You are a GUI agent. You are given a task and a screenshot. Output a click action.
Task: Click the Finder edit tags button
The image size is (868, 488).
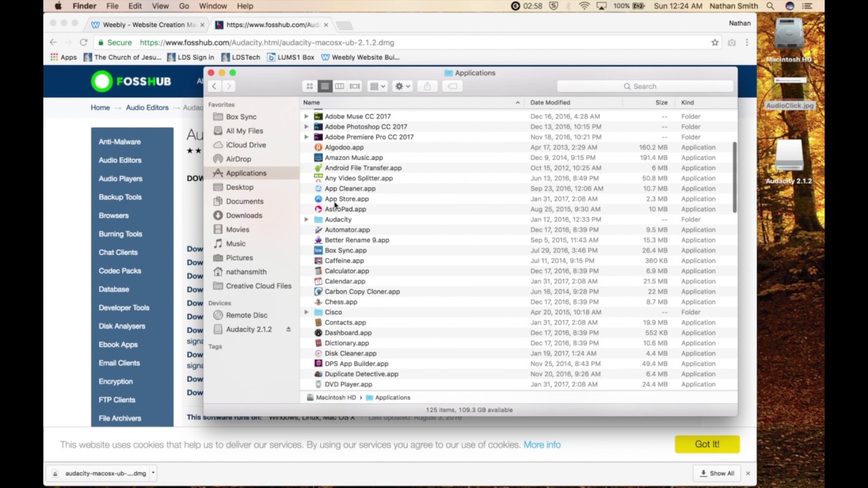pyautogui.click(x=452, y=86)
